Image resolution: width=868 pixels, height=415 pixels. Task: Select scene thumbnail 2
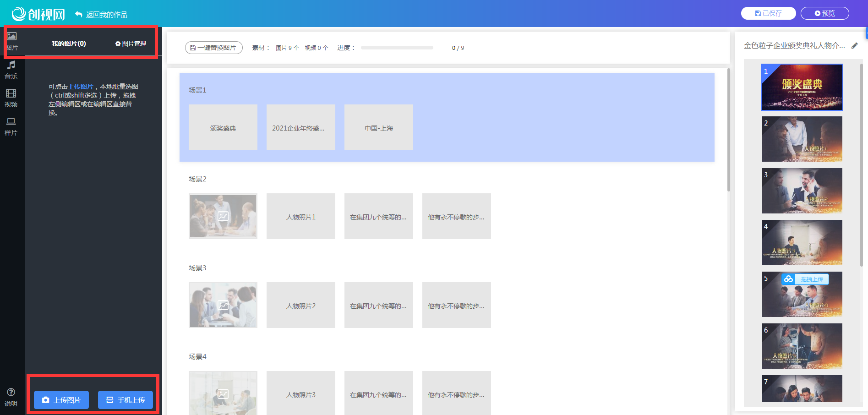[x=802, y=139]
